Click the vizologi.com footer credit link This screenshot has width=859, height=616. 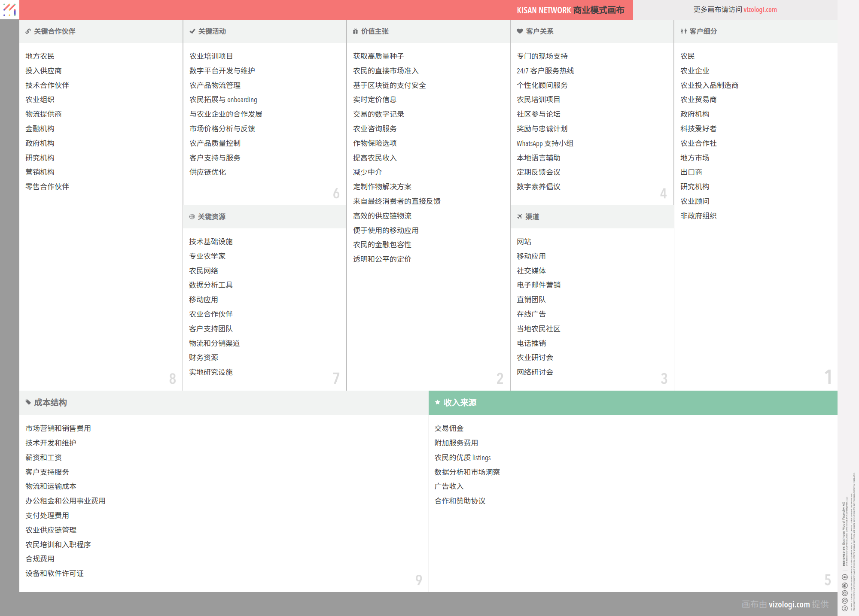[x=789, y=604]
